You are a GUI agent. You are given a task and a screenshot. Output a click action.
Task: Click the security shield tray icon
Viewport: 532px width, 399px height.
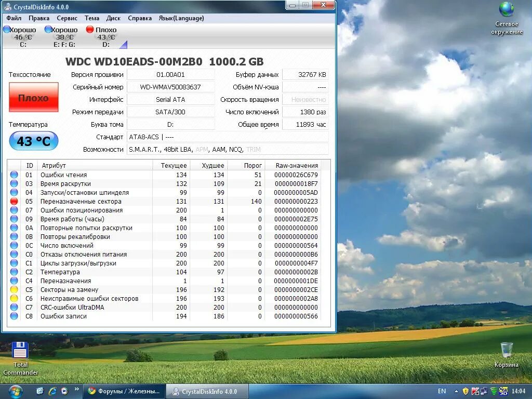[465, 391]
